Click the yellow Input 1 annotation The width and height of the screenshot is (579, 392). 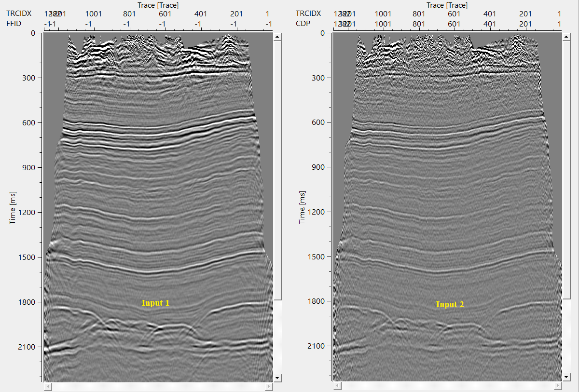(155, 303)
